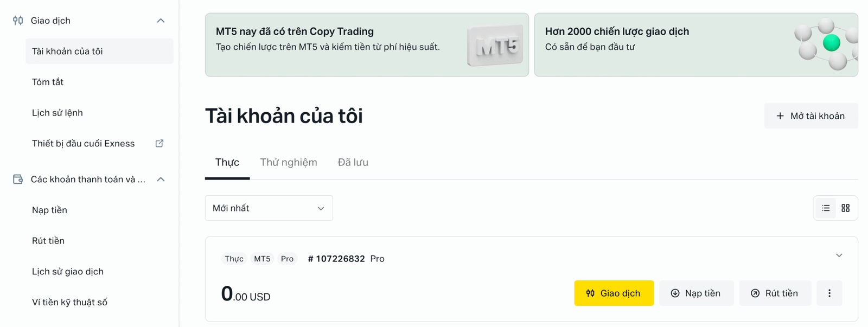Click the candlestick icon beside "Giao dịch"
Image resolution: width=868 pixels, height=327 pixels.
pyautogui.click(x=17, y=20)
